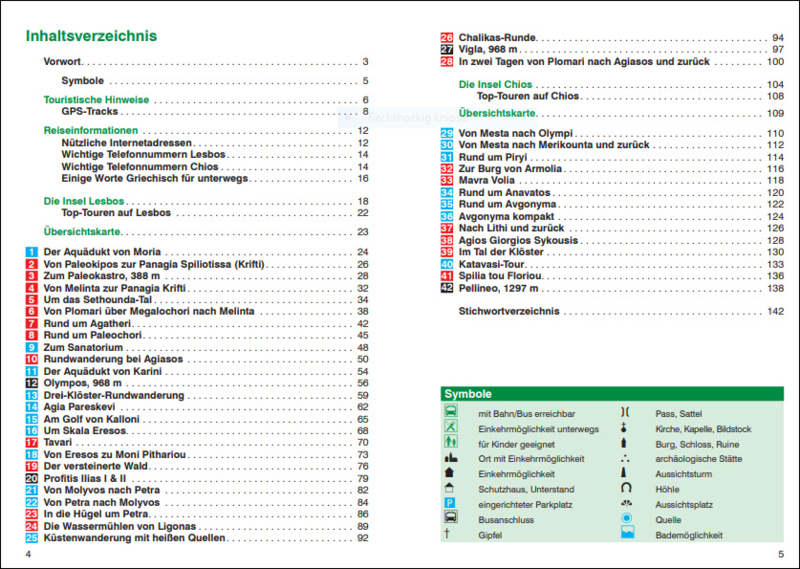The height and width of the screenshot is (569, 800).
Task: Click the blue 'Bademöglichkeit' bathing icon
Action: 628,533
